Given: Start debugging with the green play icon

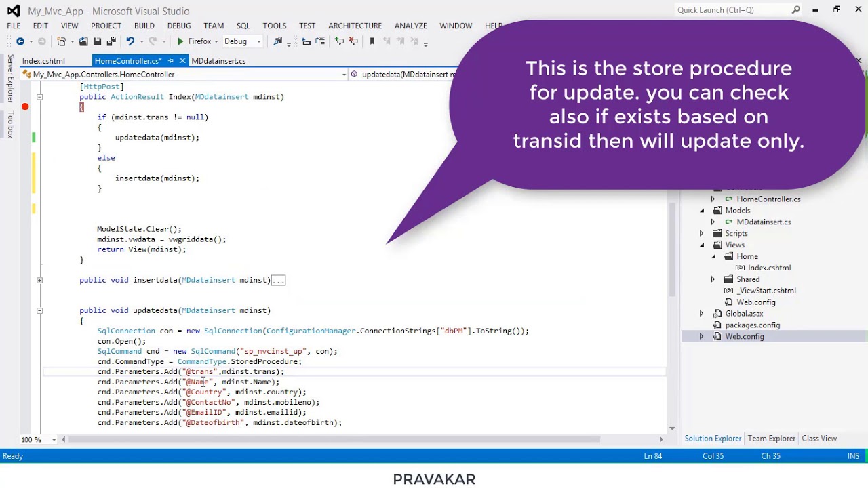Looking at the screenshot, I should [180, 41].
